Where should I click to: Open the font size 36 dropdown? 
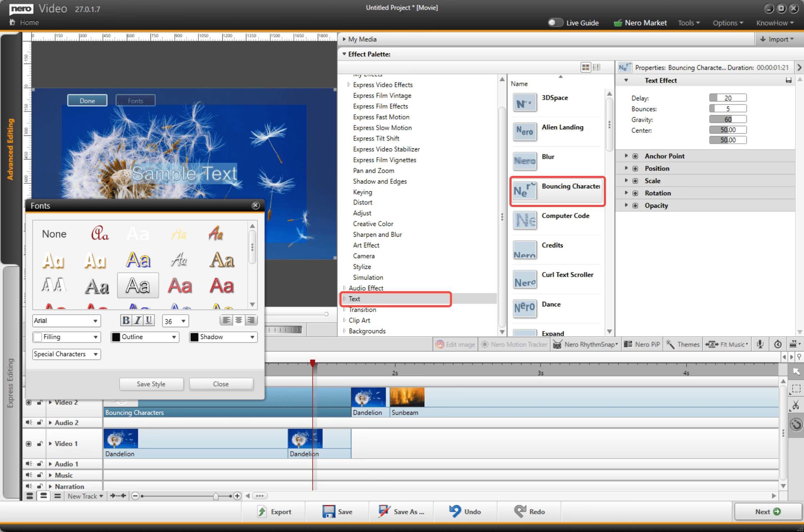(x=175, y=321)
